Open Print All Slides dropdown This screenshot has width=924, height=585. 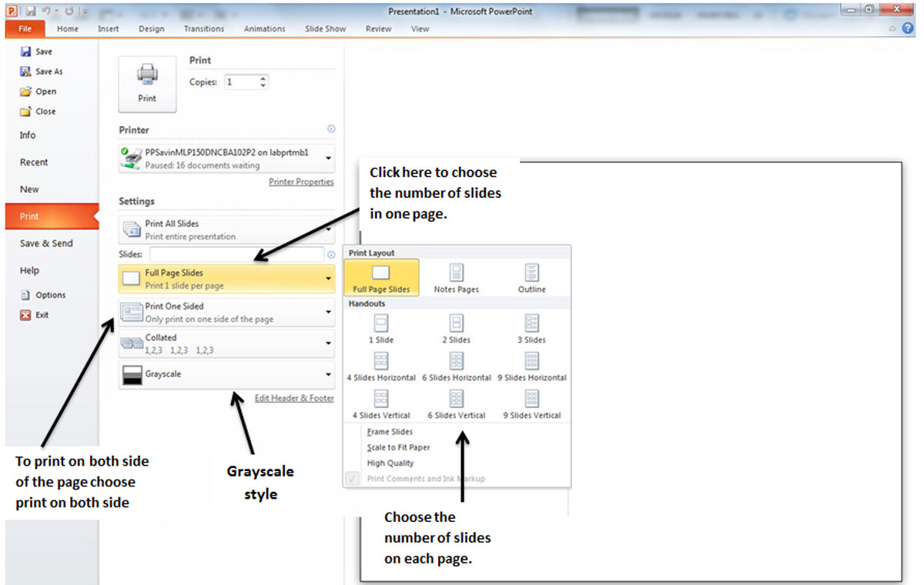[x=226, y=229]
